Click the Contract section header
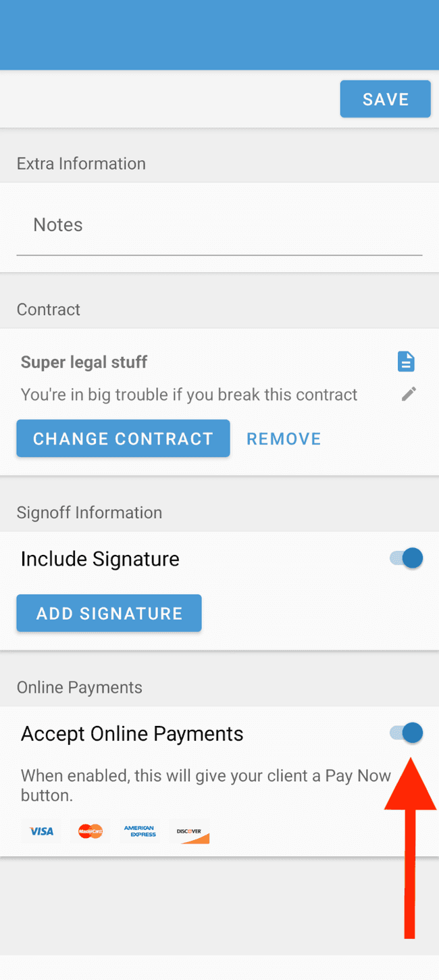439x980 pixels. [48, 309]
